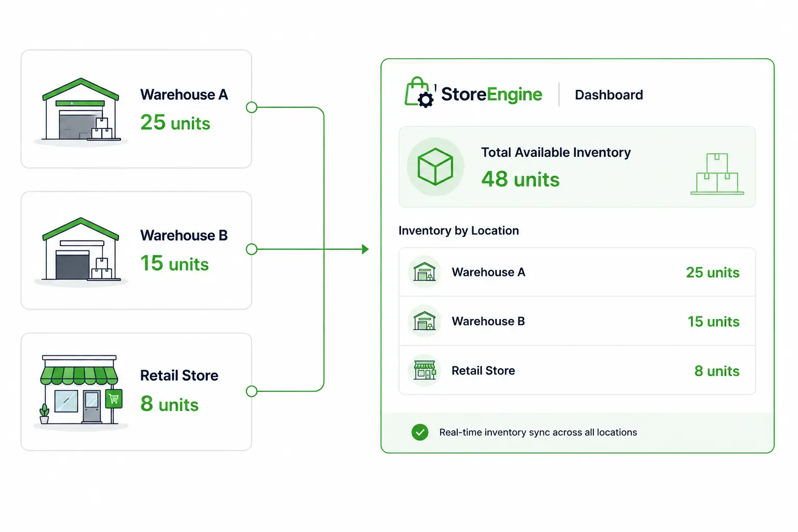798x532 pixels.
Task: Select 'Warehouse A' title on the left card
Action: click(x=184, y=95)
